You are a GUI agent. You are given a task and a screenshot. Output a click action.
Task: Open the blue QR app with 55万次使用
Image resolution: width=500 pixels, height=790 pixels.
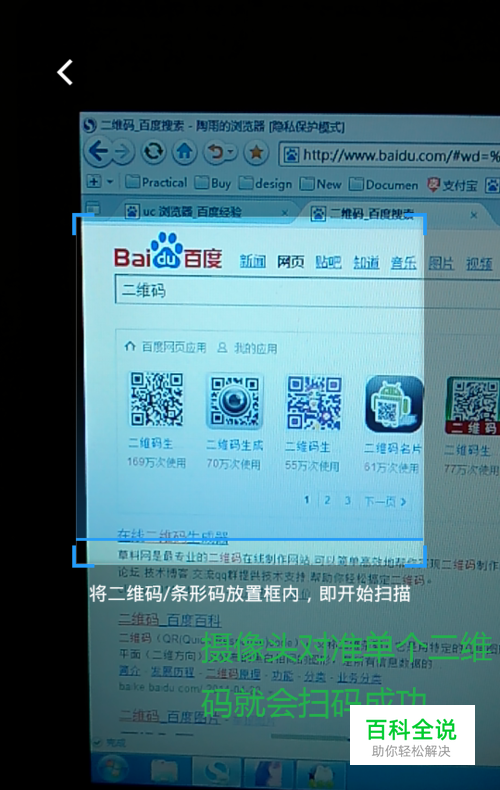[314, 403]
